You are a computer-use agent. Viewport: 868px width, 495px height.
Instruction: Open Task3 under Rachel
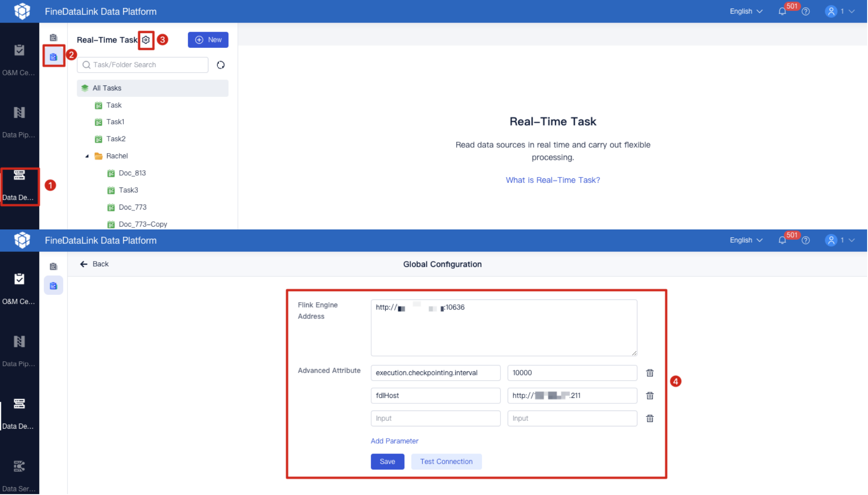(x=128, y=191)
